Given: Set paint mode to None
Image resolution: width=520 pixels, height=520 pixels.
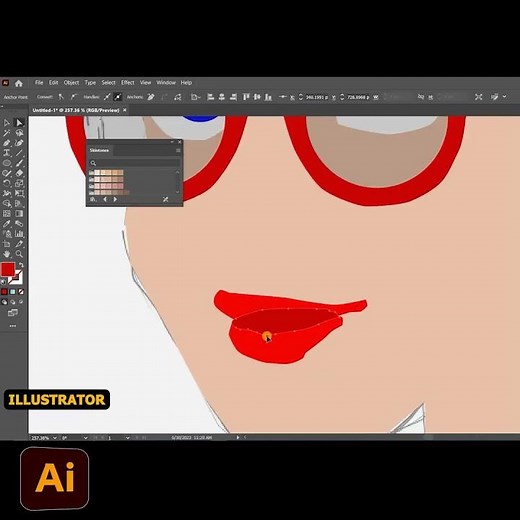Looking at the screenshot, I should click(21, 292).
